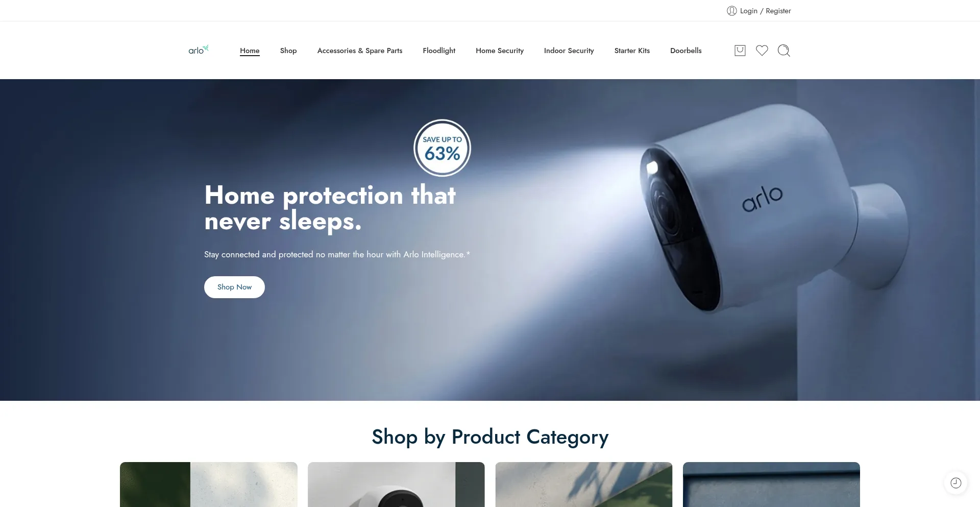Open the first product category thumbnail
The height and width of the screenshot is (507, 980).
coord(209,485)
